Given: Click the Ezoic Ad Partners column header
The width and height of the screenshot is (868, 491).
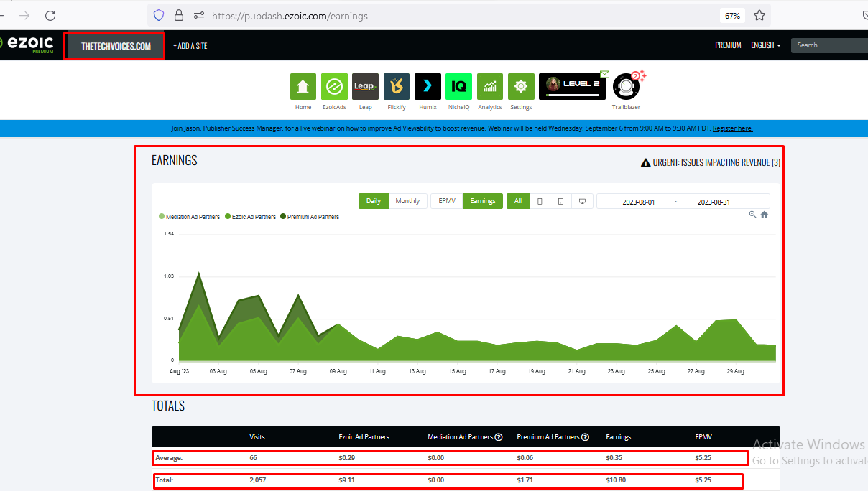Looking at the screenshot, I should click(364, 436).
